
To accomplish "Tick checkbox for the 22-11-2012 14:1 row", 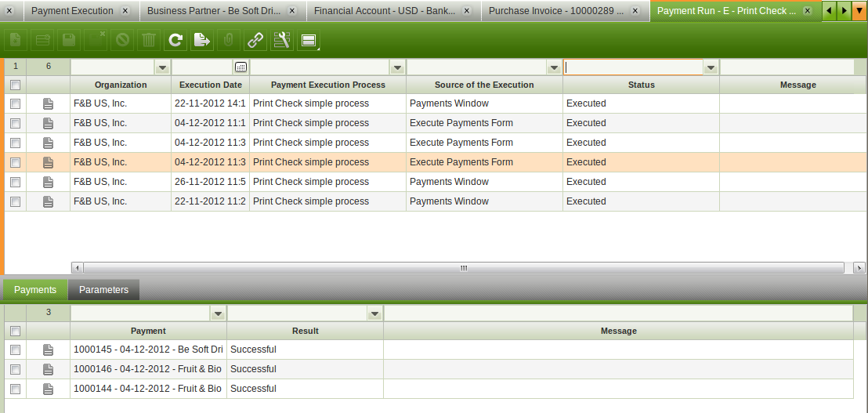I will pyautogui.click(x=15, y=103).
